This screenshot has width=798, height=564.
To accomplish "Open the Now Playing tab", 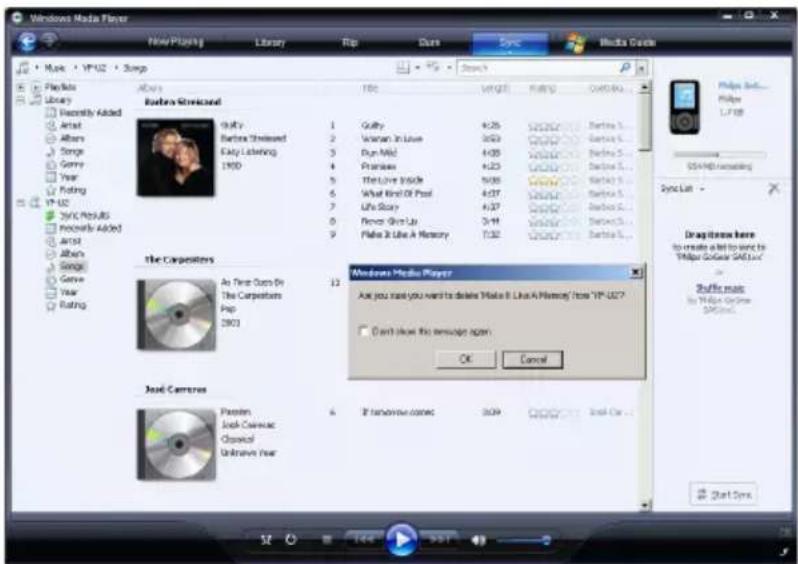I will click(x=176, y=42).
